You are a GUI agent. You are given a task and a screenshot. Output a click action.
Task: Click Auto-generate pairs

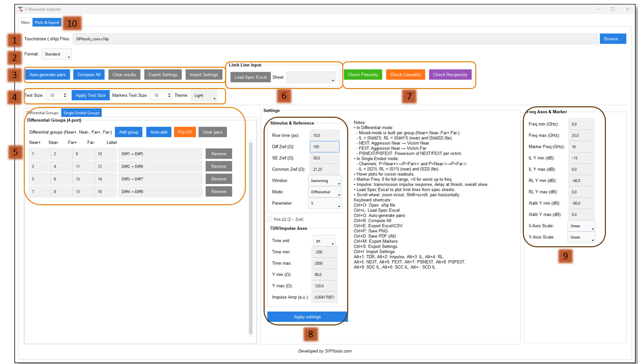pyautogui.click(x=47, y=75)
